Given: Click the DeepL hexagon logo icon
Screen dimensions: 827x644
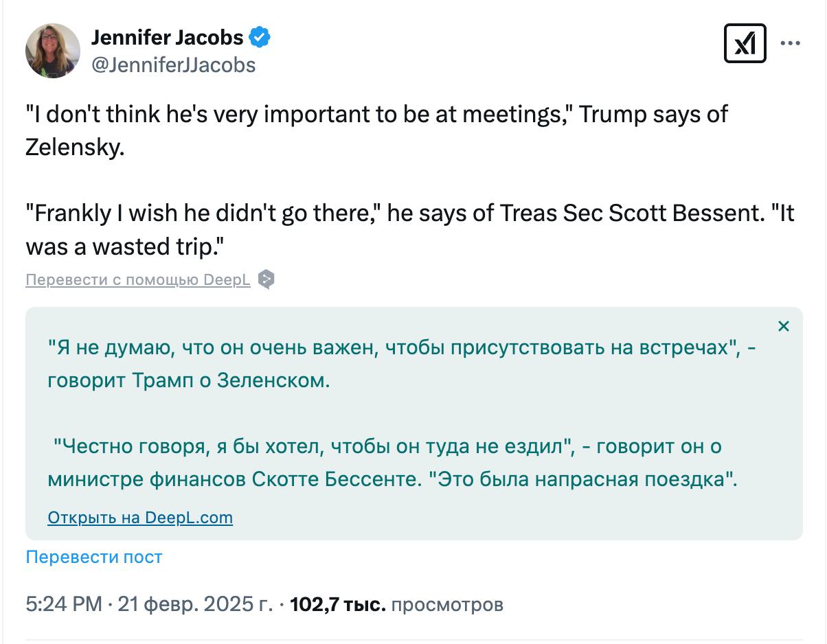Looking at the screenshot, I should point(266,279).
